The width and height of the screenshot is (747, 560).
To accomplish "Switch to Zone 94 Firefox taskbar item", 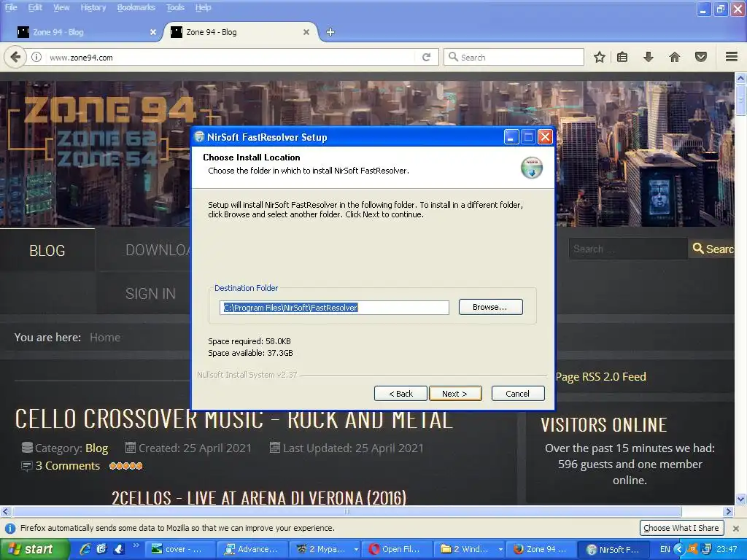I will pyautogui.click(x=542, y=549).
